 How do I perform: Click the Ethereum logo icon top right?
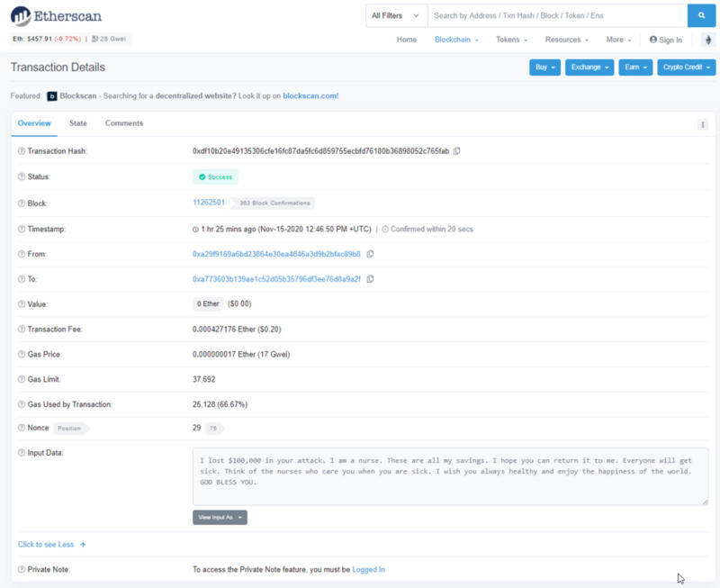706,40
